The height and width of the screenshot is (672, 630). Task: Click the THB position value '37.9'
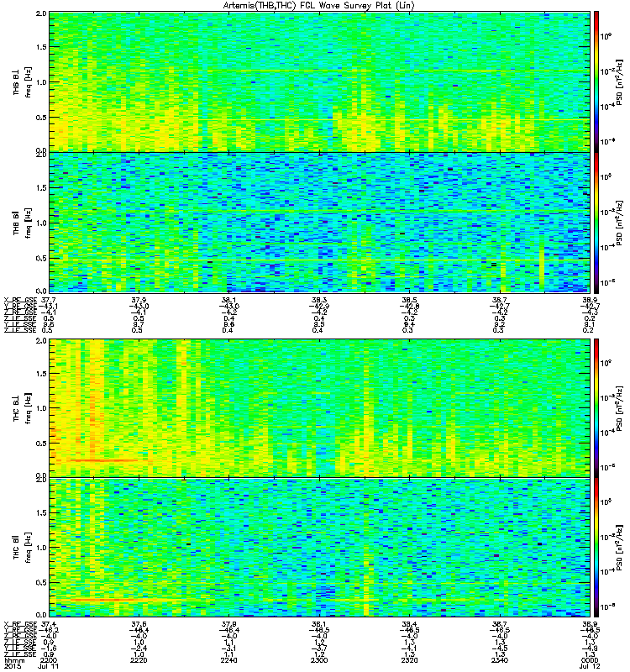tap(139, 300)
